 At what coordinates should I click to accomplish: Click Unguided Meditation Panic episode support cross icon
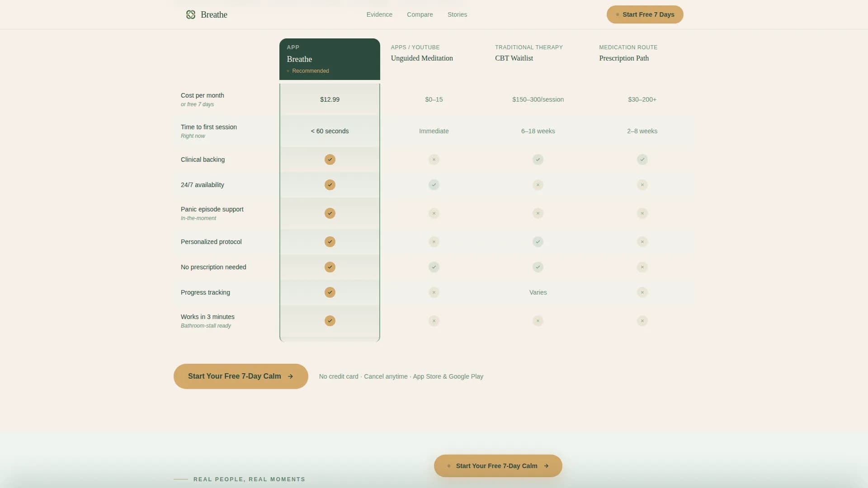[434, 213]
